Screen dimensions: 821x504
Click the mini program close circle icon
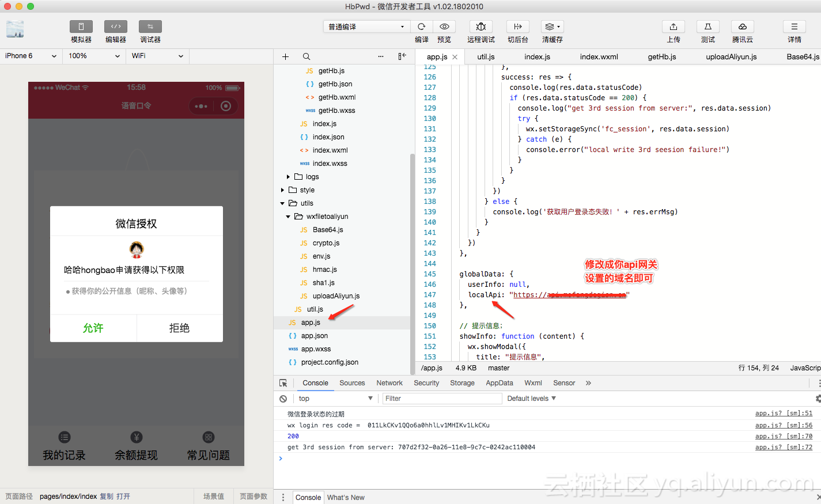pos(226,106)
